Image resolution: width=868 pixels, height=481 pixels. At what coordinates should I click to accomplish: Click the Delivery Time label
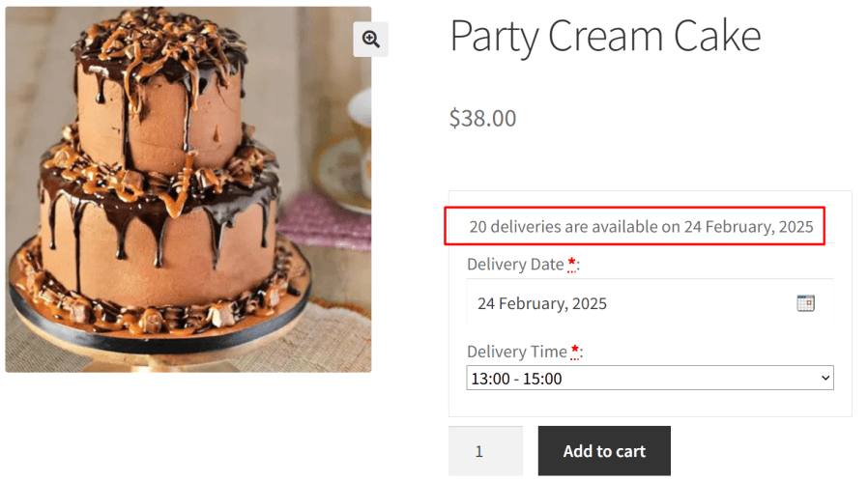tap(516, 352)
